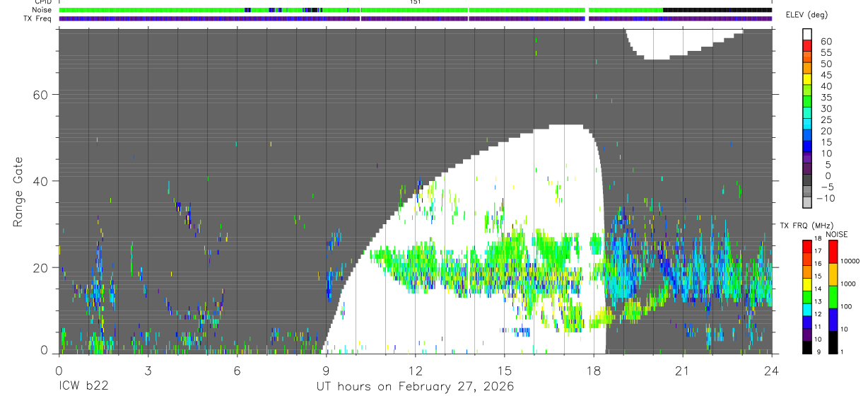The width and height of the screenshot is (868, 401).
Task: Click the 15 tick on UT hours axis
Action: pyautogui.click(x=505, y=369)
